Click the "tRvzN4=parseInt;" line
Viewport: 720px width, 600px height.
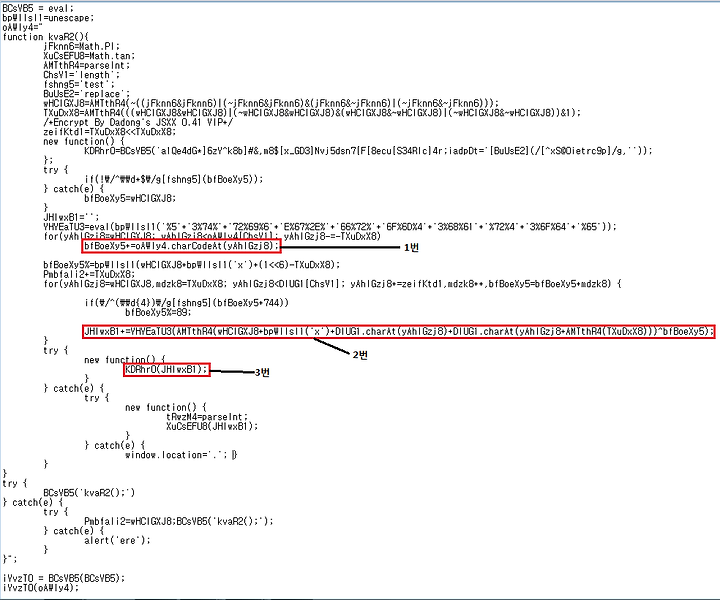tap(207, 417)
